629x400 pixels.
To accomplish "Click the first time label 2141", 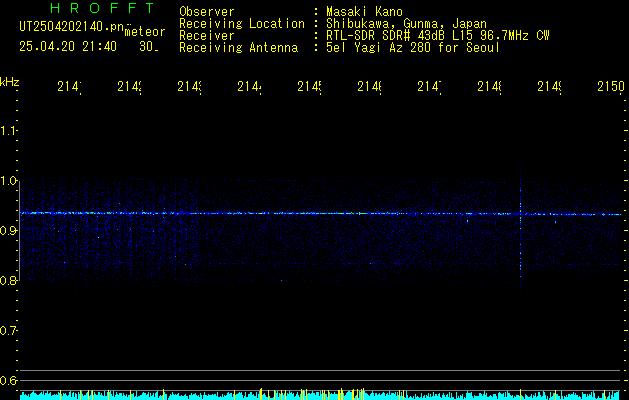I will tap(69, 87).
